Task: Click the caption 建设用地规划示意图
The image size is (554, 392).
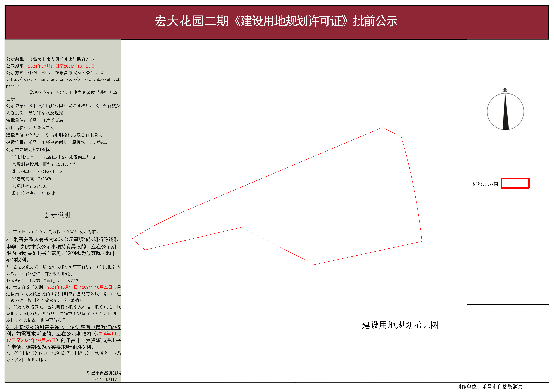Action: coord(400,325)
